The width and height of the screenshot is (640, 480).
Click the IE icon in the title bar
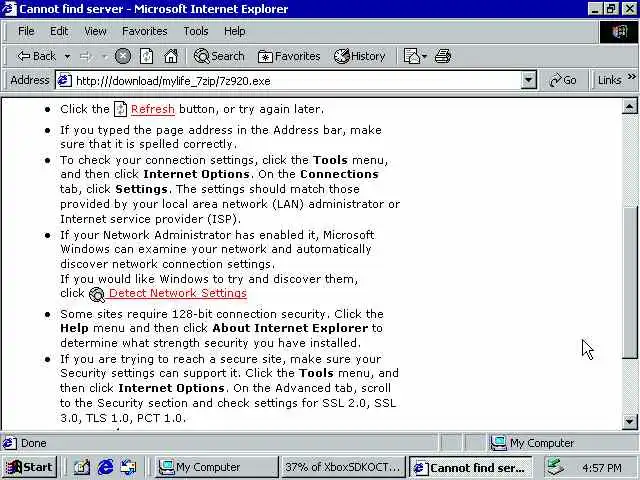point(9,9)
